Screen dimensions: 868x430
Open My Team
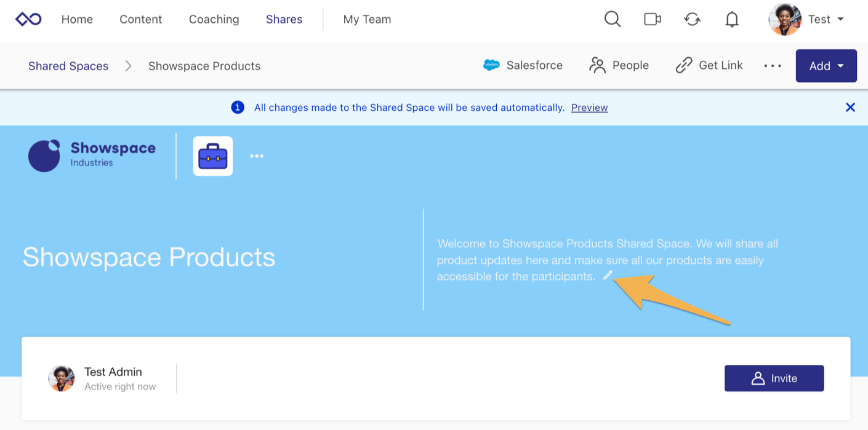pos(367,19)
